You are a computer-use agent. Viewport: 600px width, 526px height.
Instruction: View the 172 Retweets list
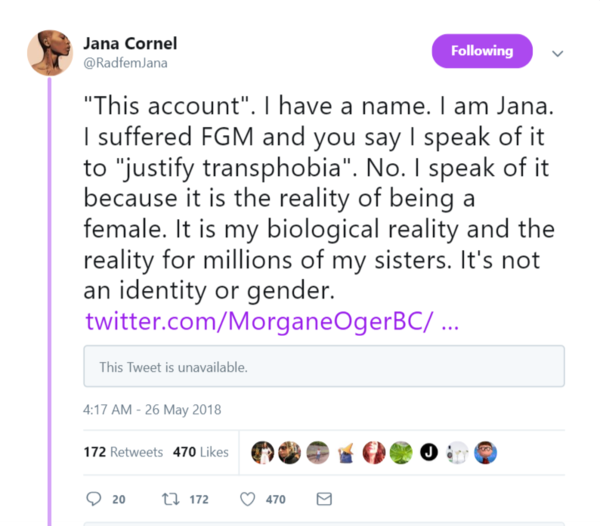pos(123,452)
